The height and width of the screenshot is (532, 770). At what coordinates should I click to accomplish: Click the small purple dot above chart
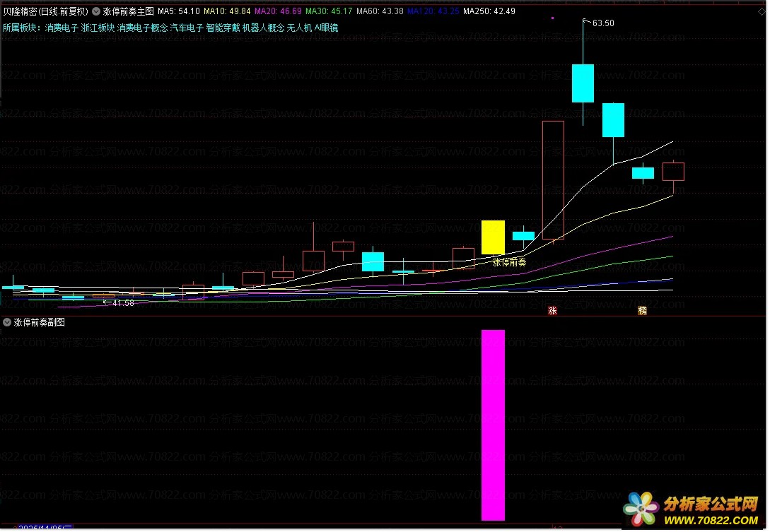tap(552, 18)
